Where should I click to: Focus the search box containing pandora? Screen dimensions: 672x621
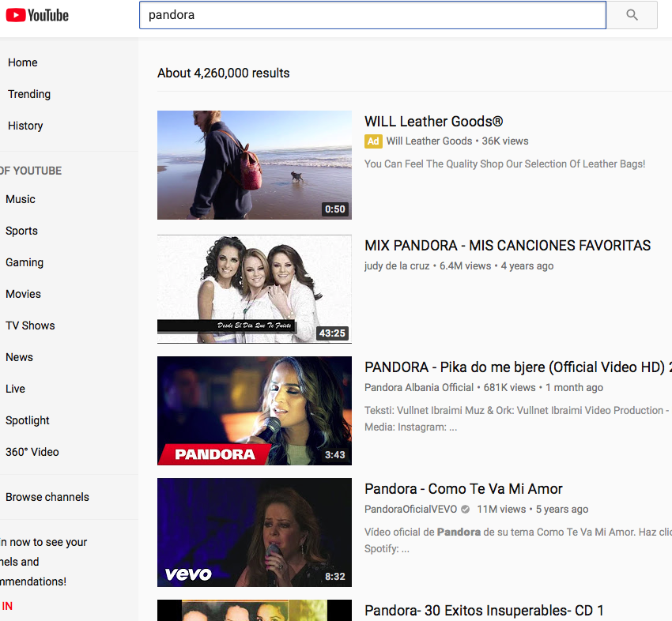(372, 15)
